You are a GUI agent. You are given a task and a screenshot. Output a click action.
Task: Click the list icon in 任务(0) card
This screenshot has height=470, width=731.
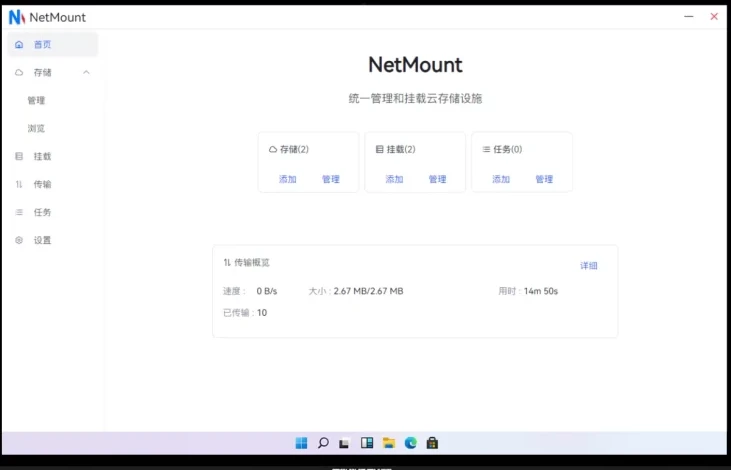(486, 150)
